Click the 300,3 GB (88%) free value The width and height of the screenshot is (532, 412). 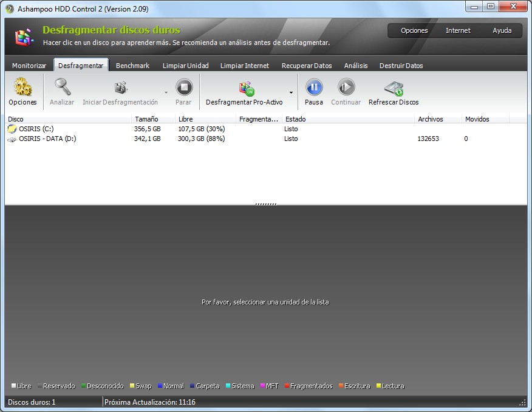[202, 139]
